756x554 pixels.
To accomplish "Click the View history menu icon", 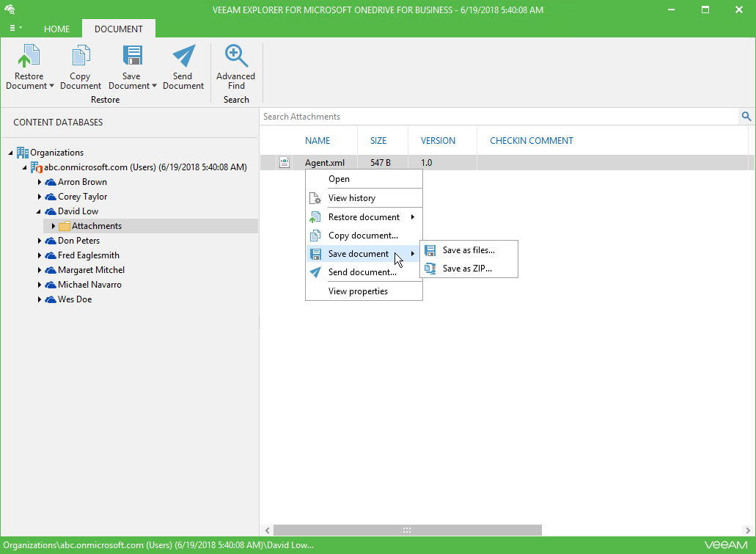I will 315,198.
